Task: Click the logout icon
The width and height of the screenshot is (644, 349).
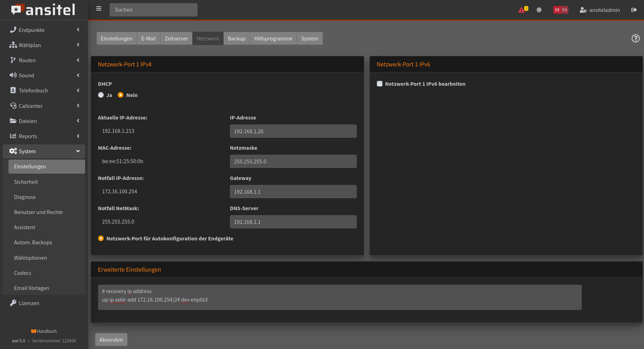Action: (634, 10)
